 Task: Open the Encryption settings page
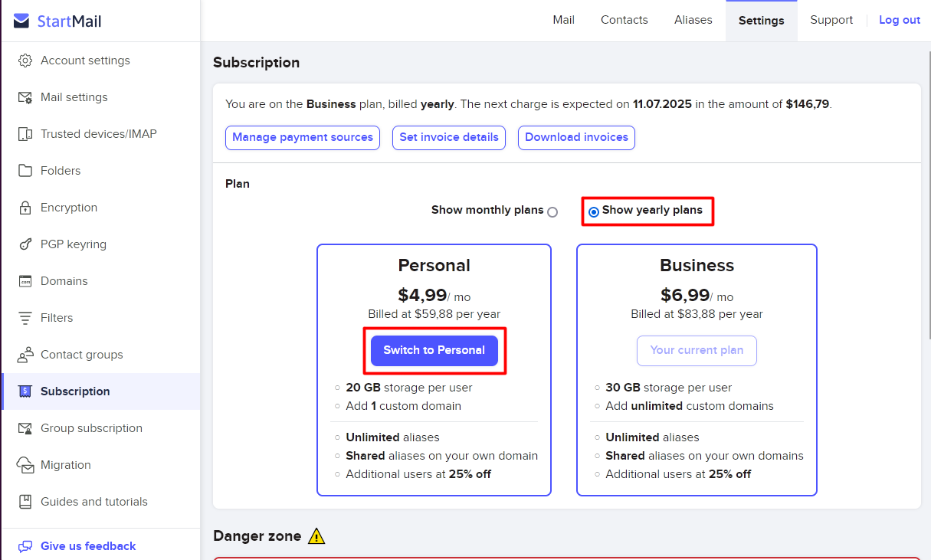[x=100, y=208]
